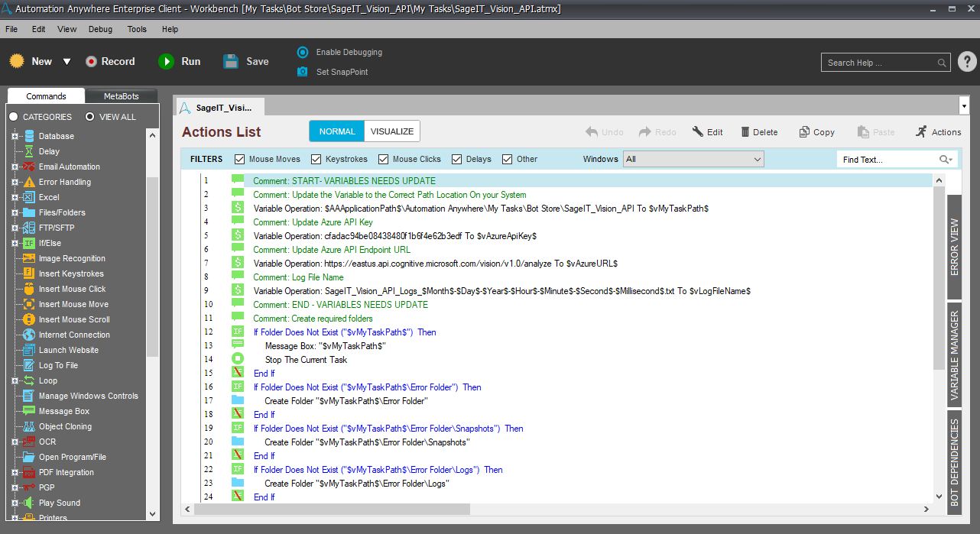Click the Delete trash icon in Actions List

[745, 132]
